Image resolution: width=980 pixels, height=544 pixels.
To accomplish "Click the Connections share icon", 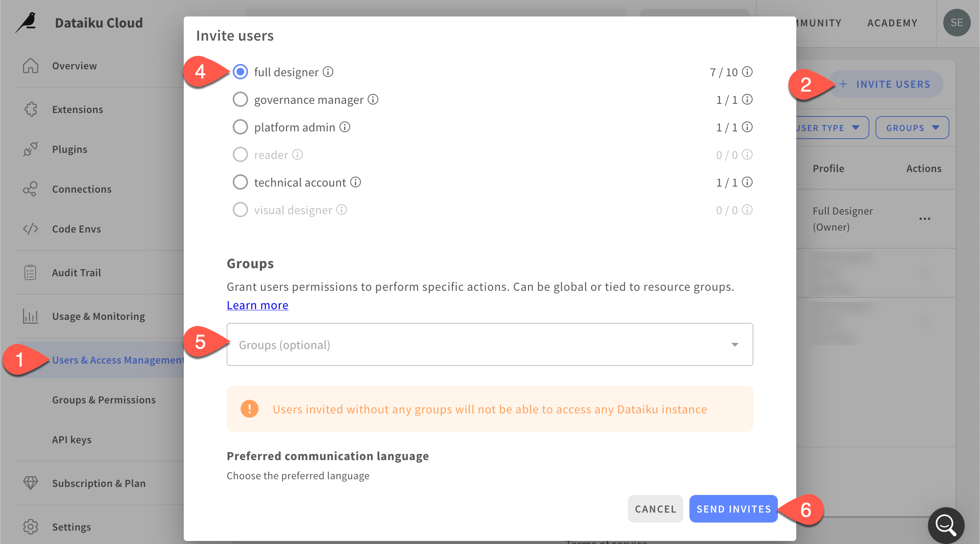I will coord(30,189).
